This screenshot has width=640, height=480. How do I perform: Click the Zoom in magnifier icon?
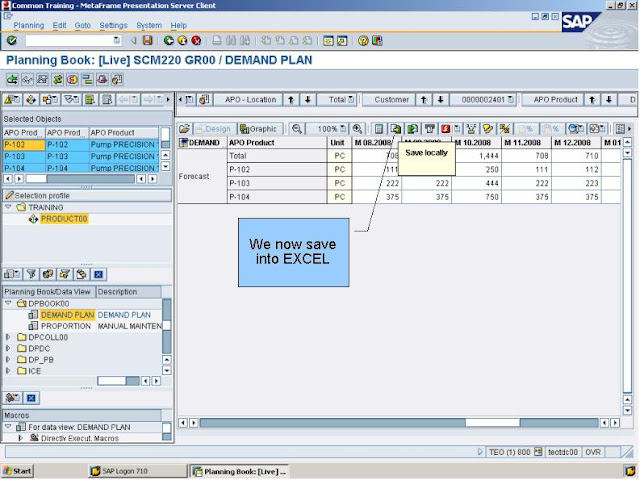click(x=358, y=129)
